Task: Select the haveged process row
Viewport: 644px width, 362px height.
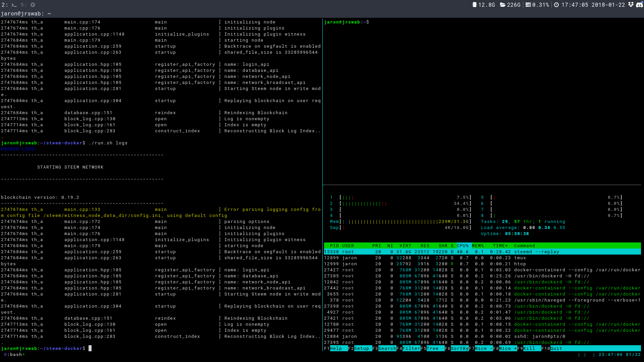Action: pyautogui.click(x=482, y=300)
